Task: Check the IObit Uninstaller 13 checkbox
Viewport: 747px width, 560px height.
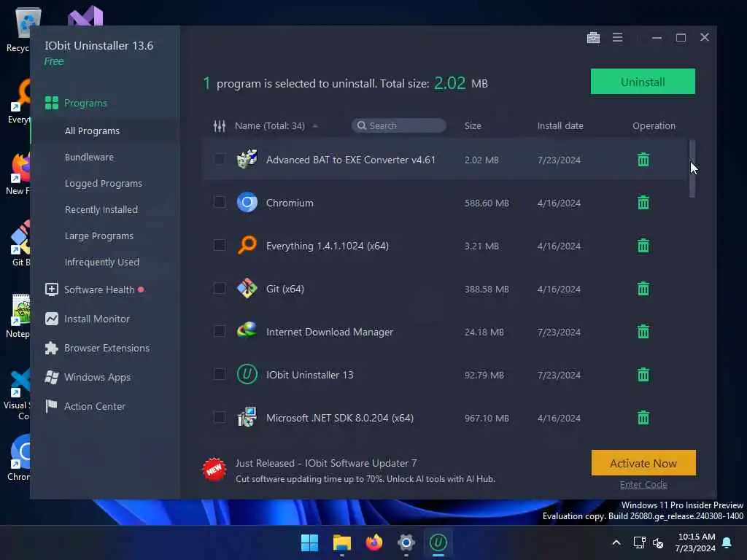Action: pos(219,374)
